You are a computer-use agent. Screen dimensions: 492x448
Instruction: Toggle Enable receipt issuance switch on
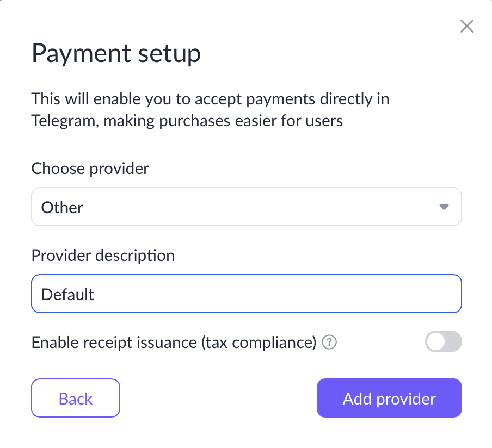click(x=443, y=341)
